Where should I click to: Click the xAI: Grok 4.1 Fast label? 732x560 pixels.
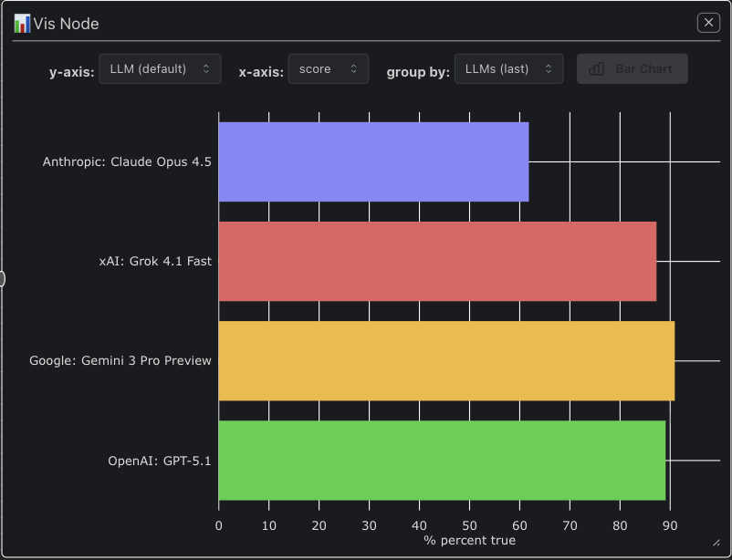click(x=155, y=262)
